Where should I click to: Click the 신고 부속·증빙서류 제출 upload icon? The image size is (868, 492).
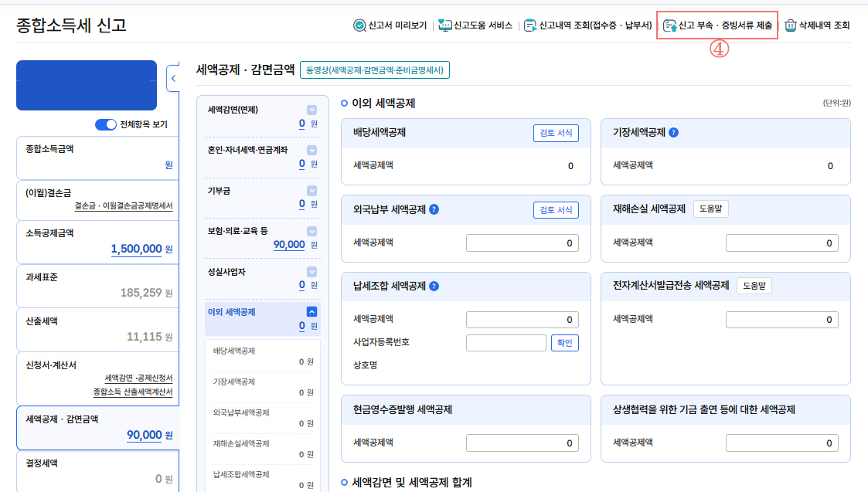tap(670, 25)
